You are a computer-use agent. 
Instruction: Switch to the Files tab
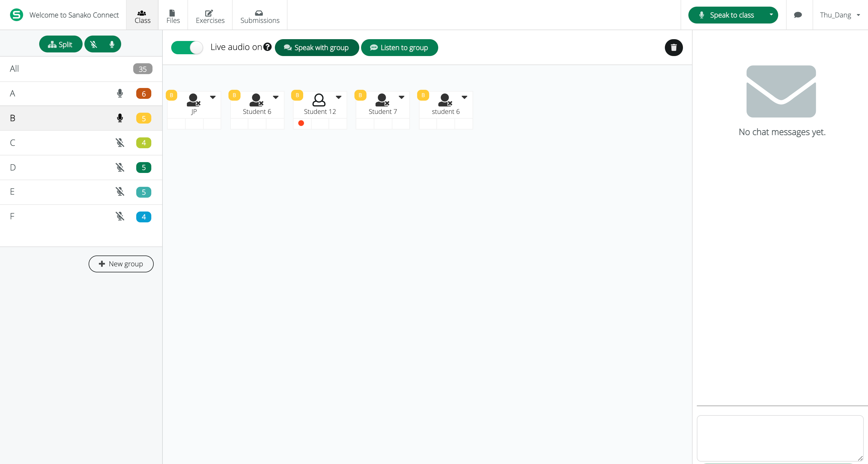[x=173, y=15]
